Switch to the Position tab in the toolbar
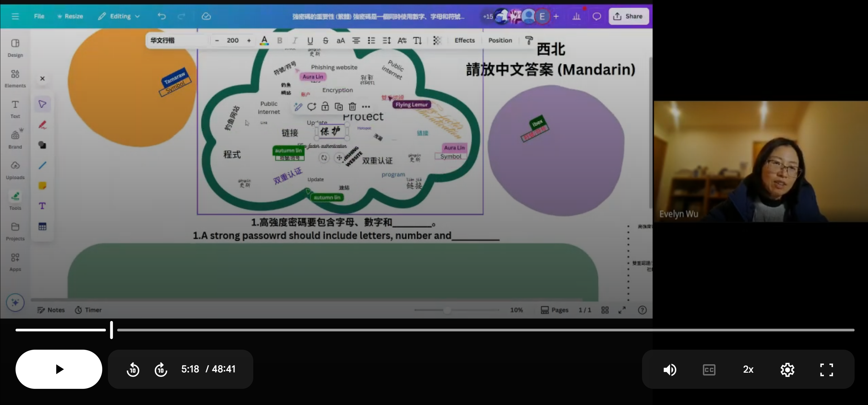This screenshot has width=868, height=405. pos(500,40)
